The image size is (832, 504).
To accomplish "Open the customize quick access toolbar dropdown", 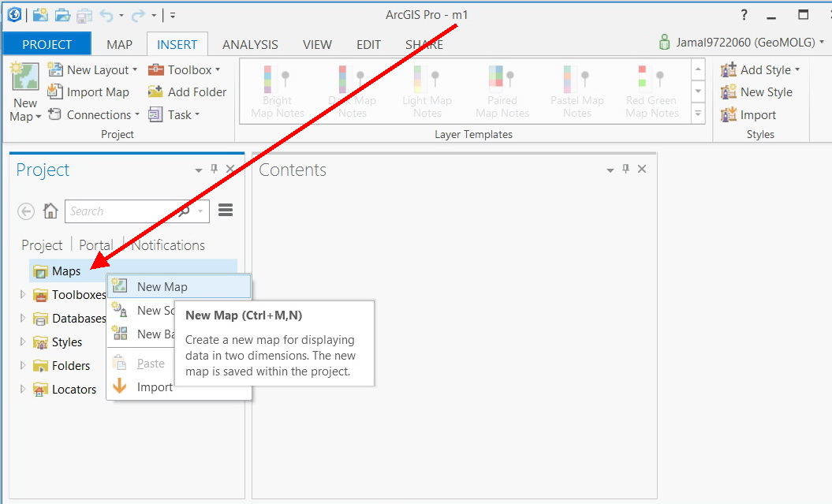I will (x=173, y=16).
